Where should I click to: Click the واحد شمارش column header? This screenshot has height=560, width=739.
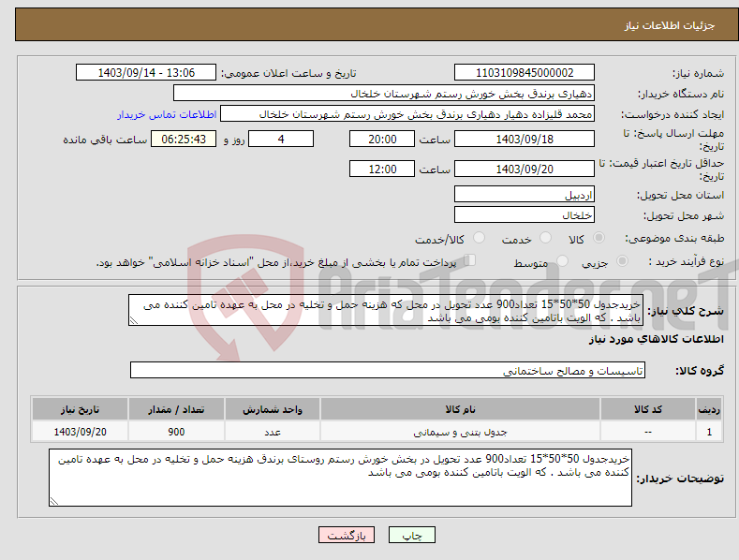click(273, 409)
